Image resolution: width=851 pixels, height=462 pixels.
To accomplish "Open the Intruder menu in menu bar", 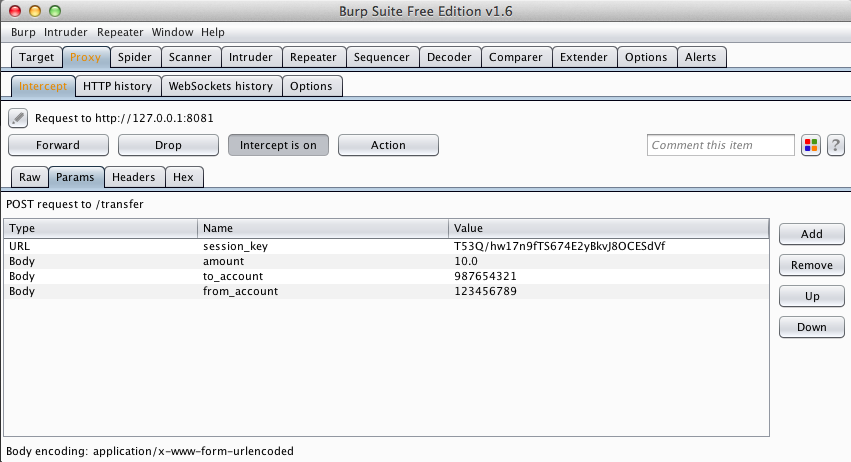I will (66, 32).
